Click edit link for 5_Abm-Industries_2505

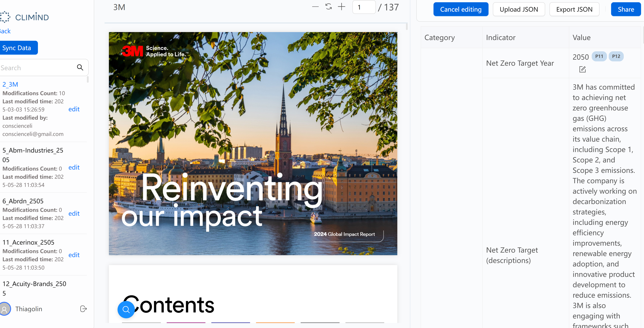pos(74,167)
